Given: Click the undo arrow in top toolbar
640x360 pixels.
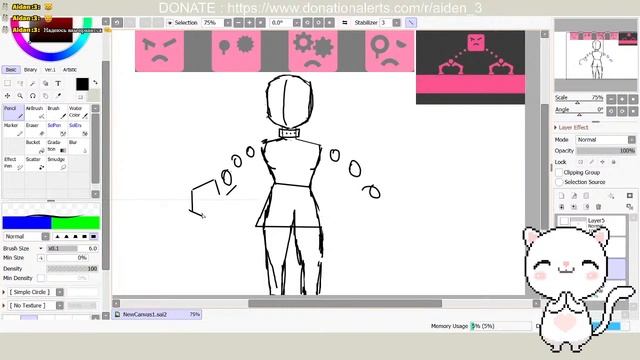Looking at the screenshot, I should [x=117, y=22].
